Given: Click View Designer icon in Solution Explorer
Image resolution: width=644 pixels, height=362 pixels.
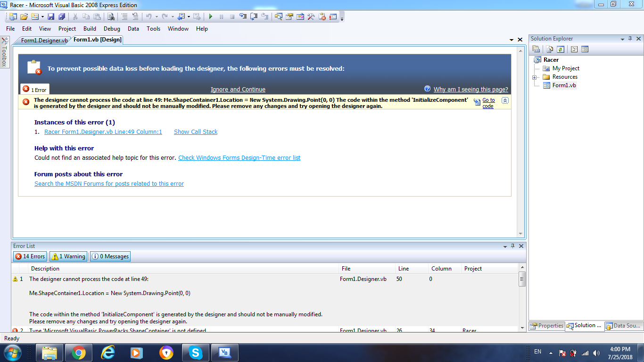Looking at the screenshot, I should (585, 49).
